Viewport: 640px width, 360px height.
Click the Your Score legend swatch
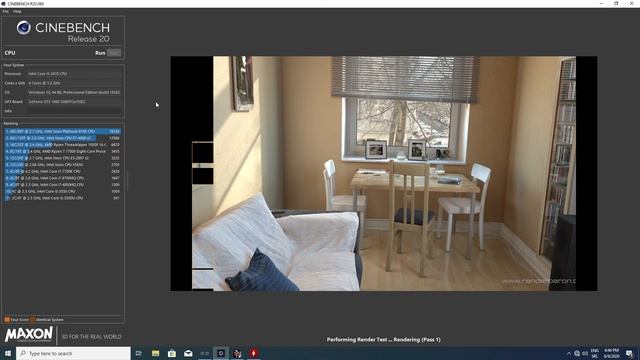7,320
